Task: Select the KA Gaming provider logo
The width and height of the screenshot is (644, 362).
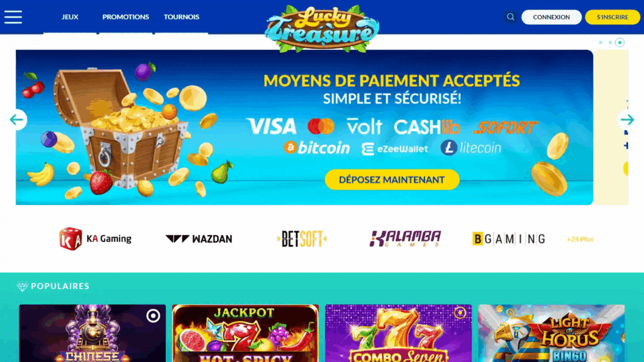Action: point(96,239)
